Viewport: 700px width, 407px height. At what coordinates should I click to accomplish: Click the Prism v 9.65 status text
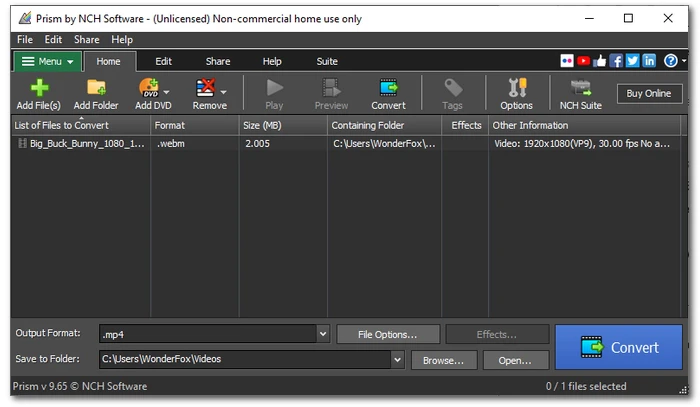80,386
